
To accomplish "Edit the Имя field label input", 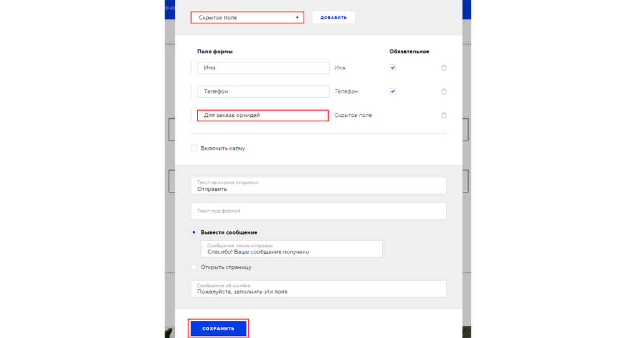I will [263, 68].
